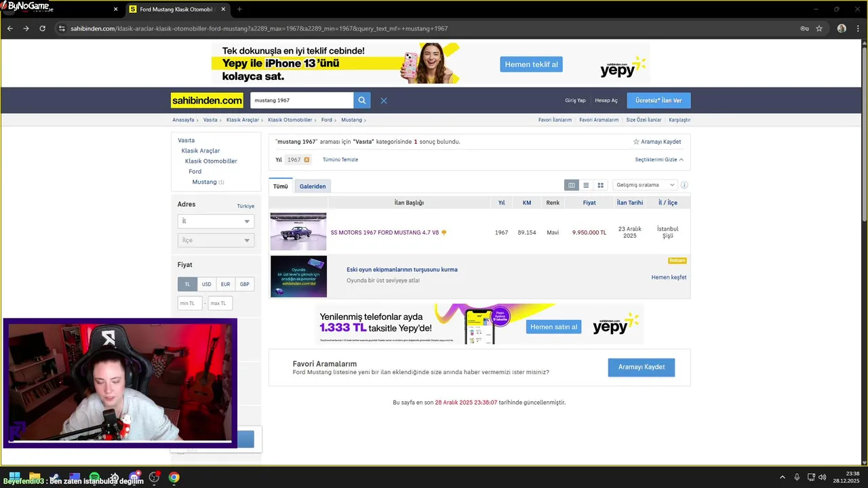
Task: Open the İl province dropdown
Action: pos(216,221)
